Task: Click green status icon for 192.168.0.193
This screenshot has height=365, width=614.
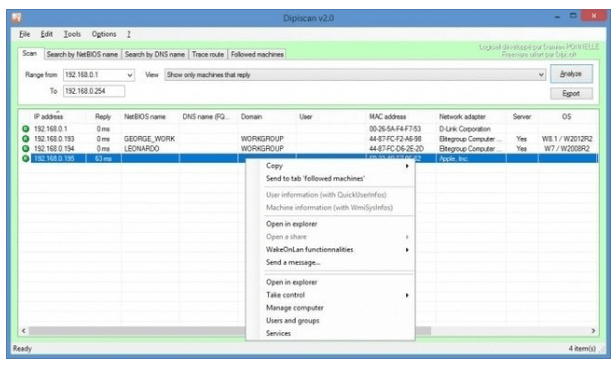Action: click(25, 139)
